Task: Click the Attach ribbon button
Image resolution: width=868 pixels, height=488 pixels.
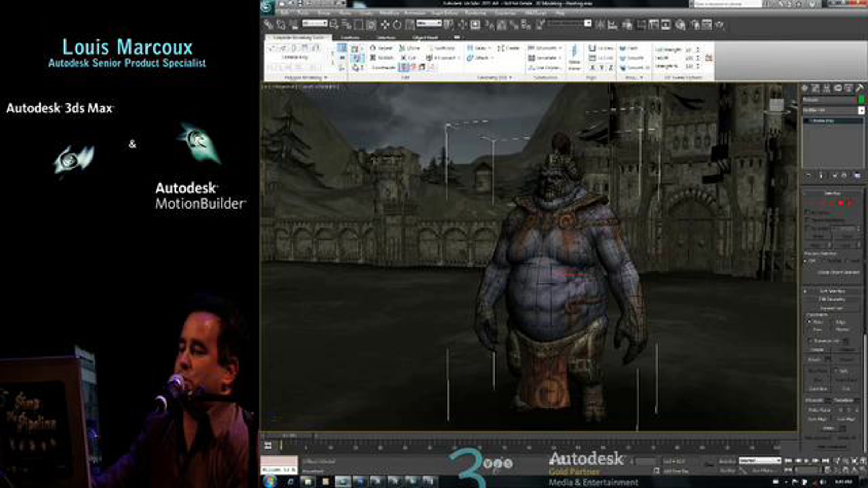Action: coord(479,58)
